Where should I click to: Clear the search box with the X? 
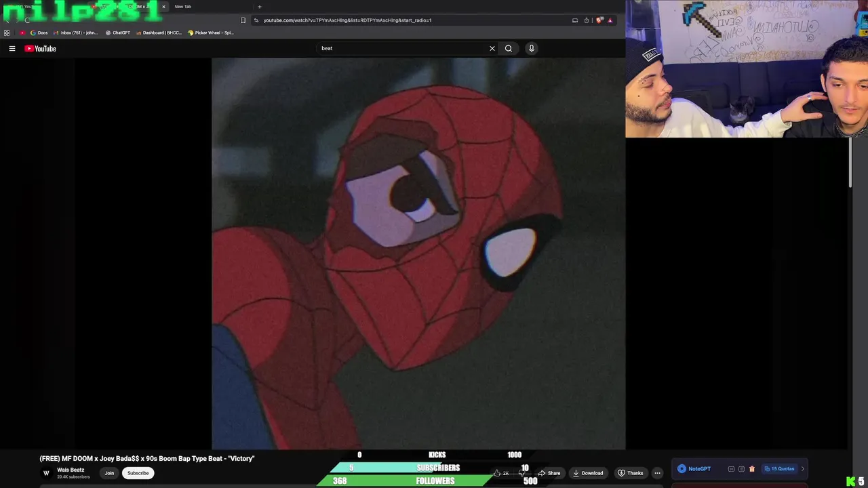coord(492,48)
